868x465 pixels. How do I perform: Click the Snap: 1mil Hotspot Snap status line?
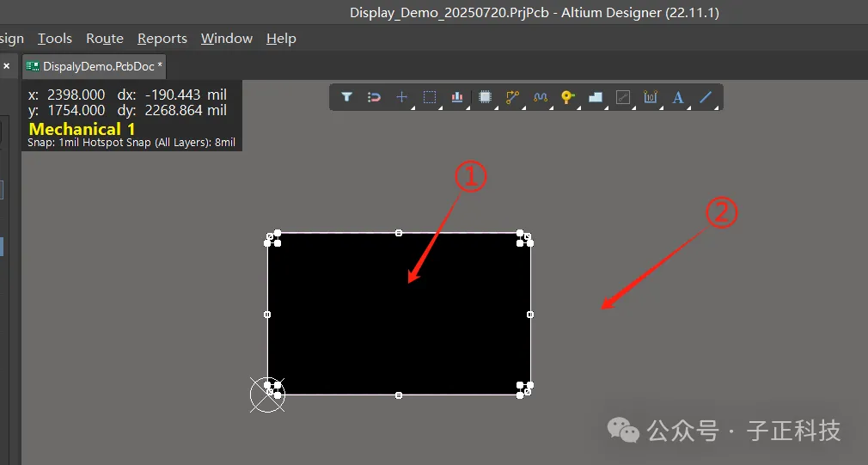click(x=131, y=143)
